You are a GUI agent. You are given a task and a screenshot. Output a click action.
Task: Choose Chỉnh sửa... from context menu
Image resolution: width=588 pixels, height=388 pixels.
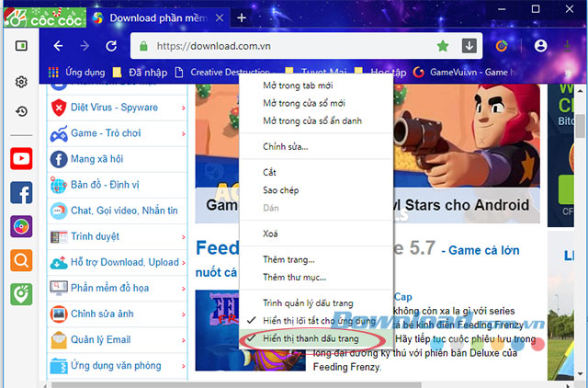316,147
